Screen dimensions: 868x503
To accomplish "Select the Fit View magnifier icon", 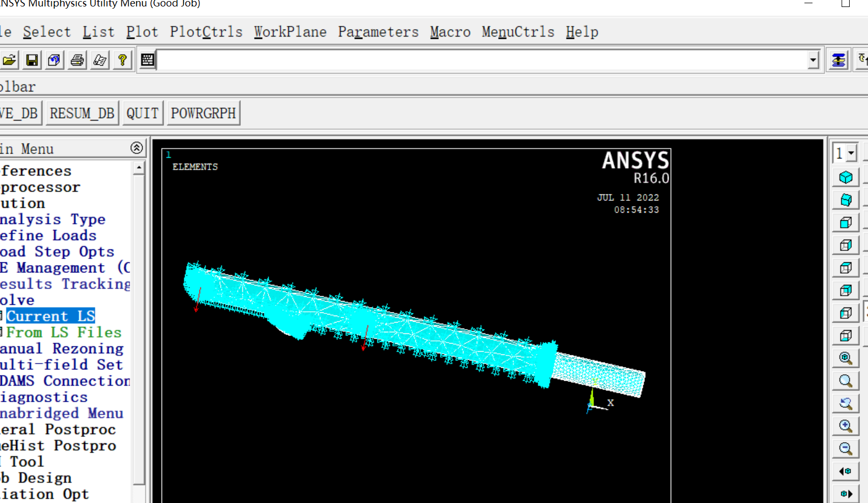I will pyautogui.click(x=845, y=381).
